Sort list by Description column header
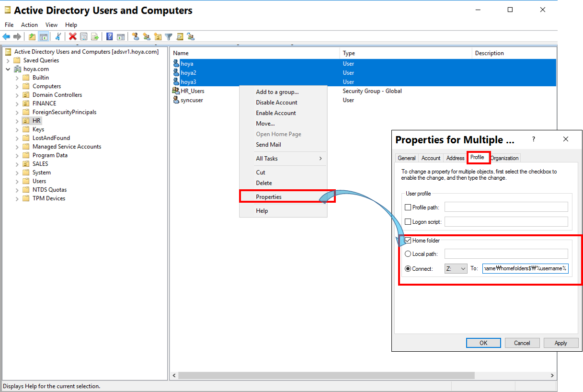 coord(514,53)
